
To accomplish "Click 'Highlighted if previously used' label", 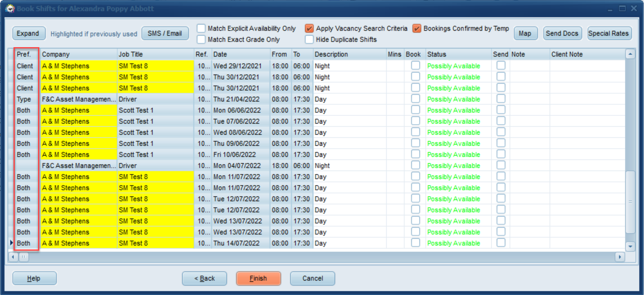I will (94, 34).
